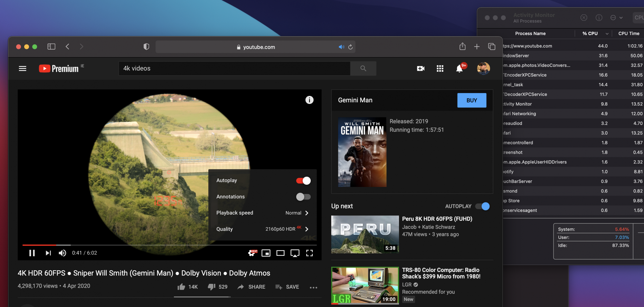The width and height of the screenshot is (644, 307).
Task: Select the WindowServer process row
Action: tap(573, 56)
